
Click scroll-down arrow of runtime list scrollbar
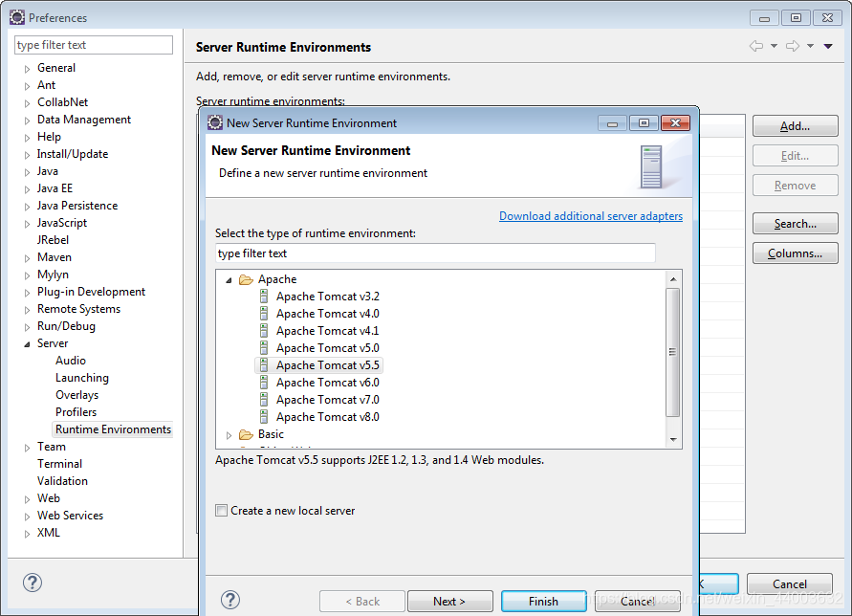673,439
